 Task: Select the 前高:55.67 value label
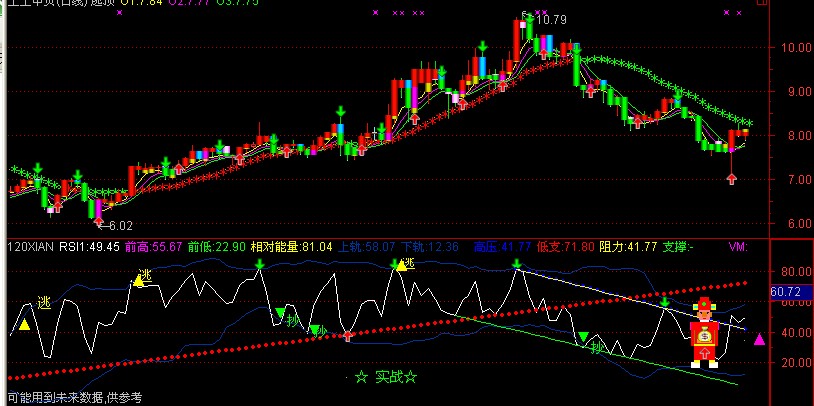pos(153,246)
